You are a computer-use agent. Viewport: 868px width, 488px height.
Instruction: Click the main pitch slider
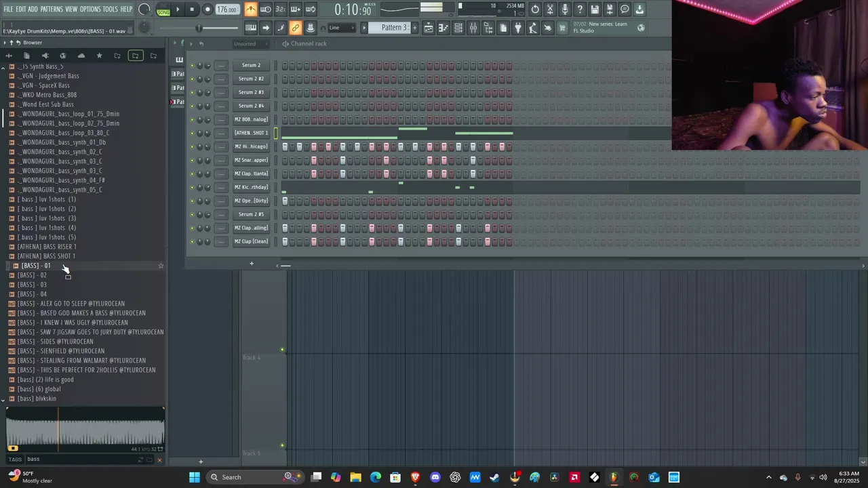(198, 28)
